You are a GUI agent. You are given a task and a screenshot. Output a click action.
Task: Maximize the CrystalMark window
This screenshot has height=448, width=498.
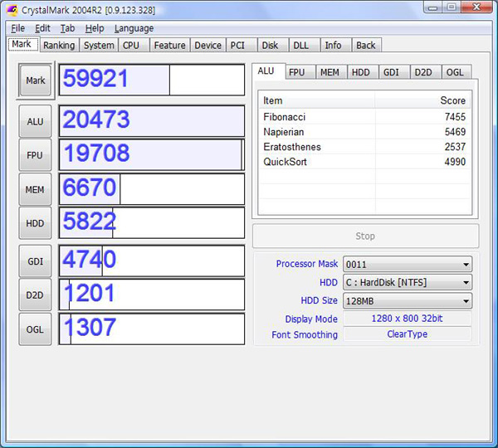pos(452,7)
